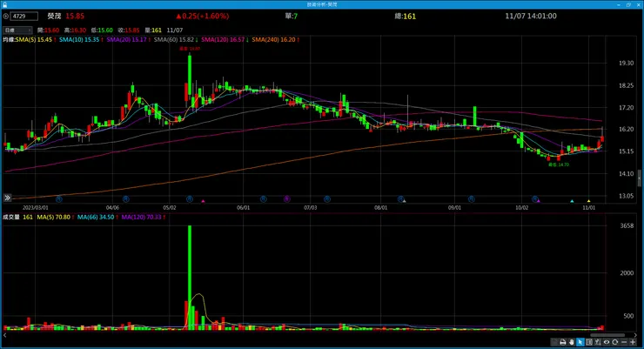Click the right scroll arrow at bottom
This screenshot has width=644, height=349.
click(x=635, y=335)
